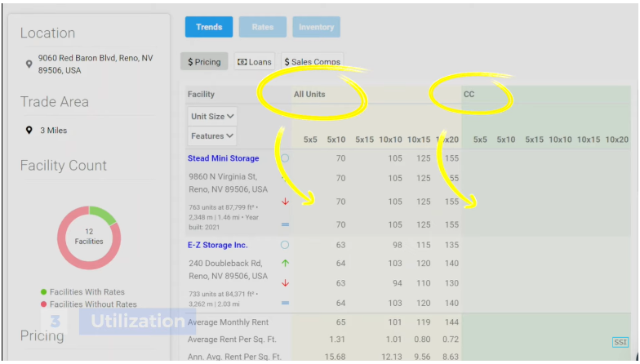Screen dimensions: 640x364
Task: Click the red down arrow in E-Z Storage rows
Action: tap(286, 283)
